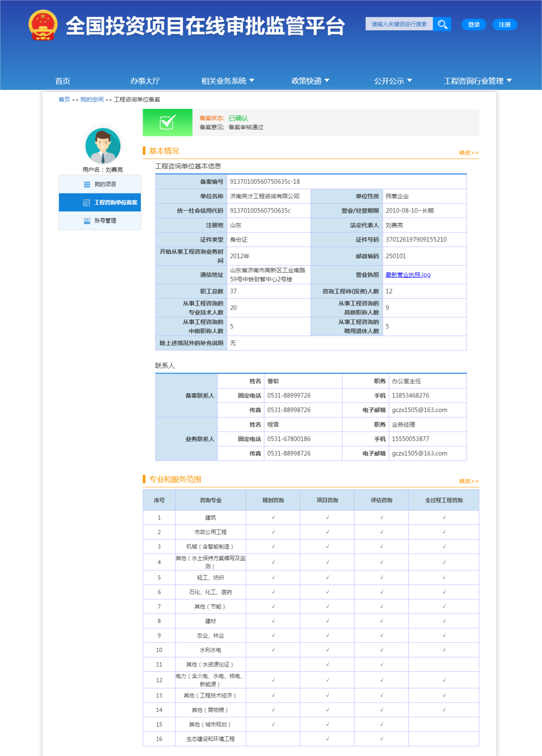Viewport: 542px width, 756px height.
Task: Click the 规划咨询 column header
Action: click(273, 500)
